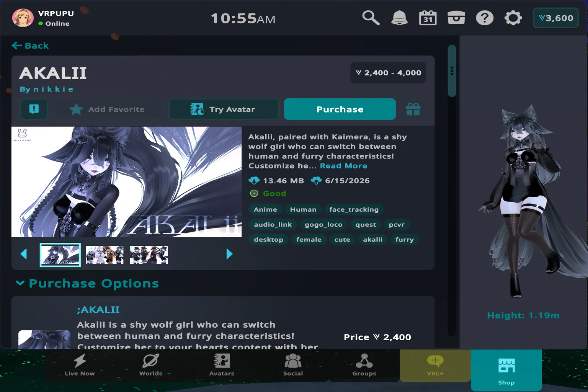588x392 pixels.
Task: Click Try Avatar button
Action: [224, 109]
